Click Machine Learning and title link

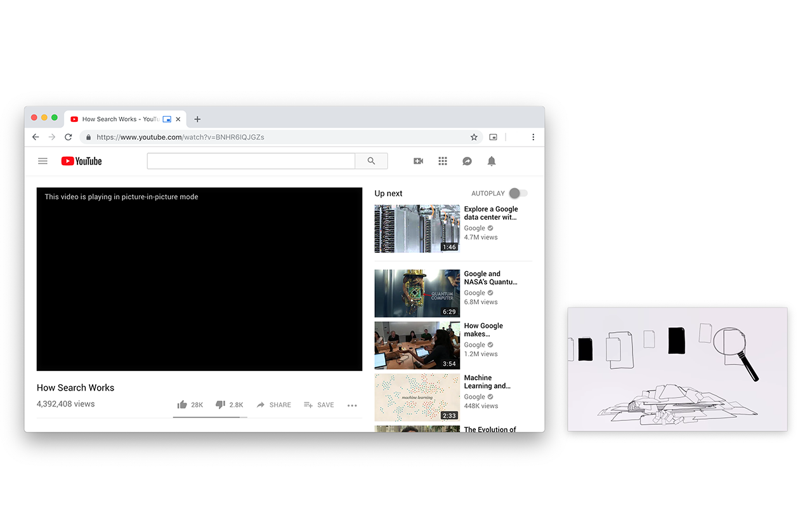[487, 382]
